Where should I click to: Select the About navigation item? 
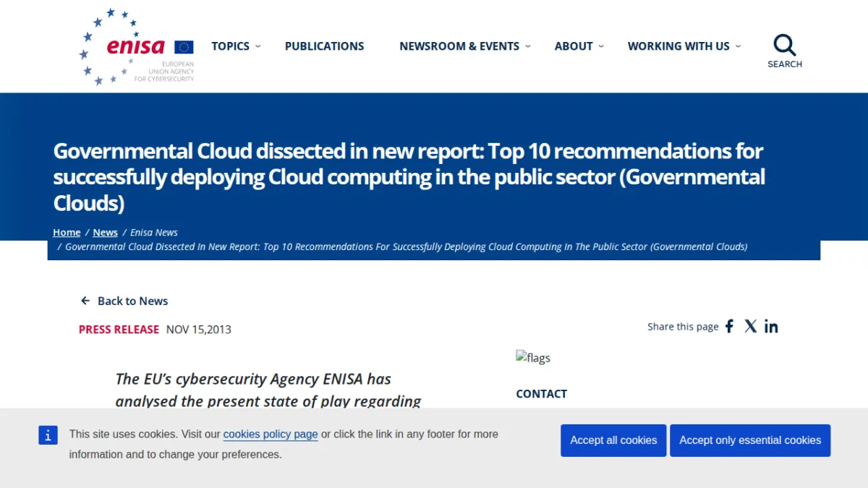click(574, 46)
